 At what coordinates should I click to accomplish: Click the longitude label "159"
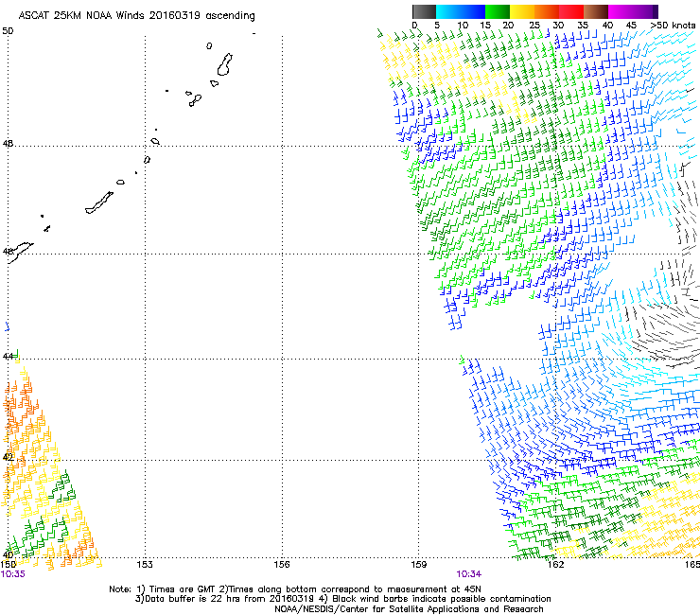419,565
